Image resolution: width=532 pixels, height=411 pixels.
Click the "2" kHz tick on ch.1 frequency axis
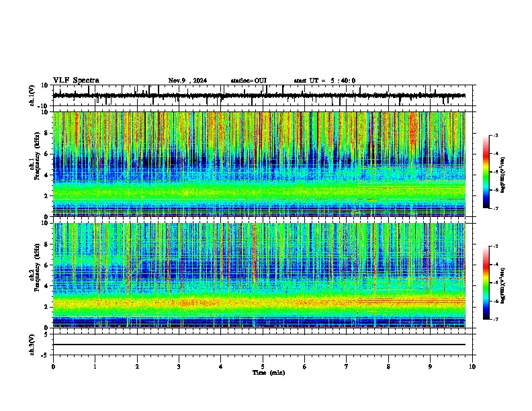pos(46,195)
